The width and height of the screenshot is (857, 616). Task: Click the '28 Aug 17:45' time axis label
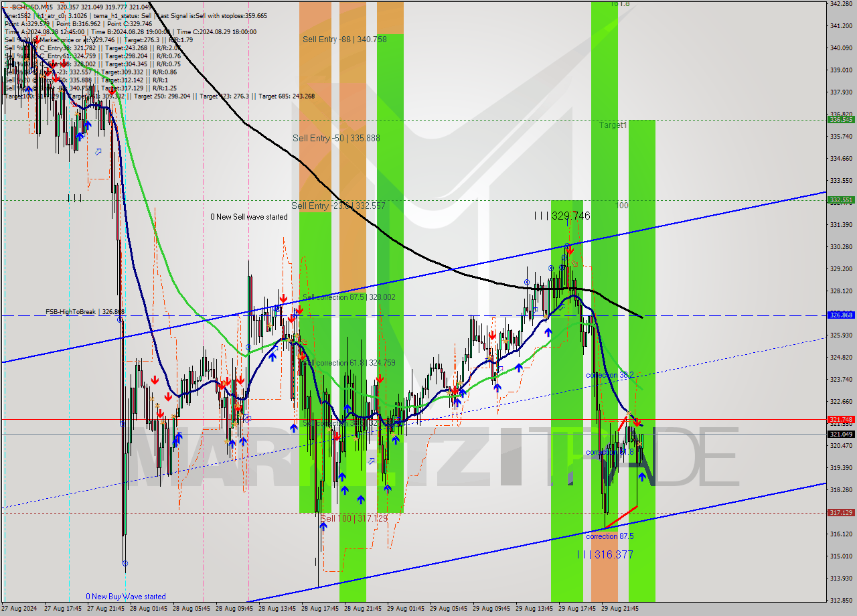click(x=320, y=609)
